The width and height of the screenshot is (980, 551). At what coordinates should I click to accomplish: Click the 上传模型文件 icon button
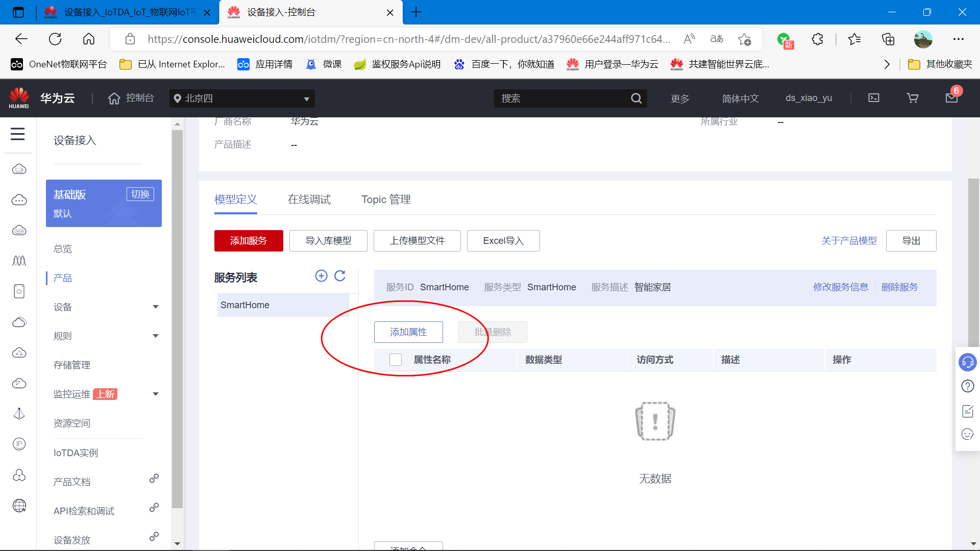point(416,240)
